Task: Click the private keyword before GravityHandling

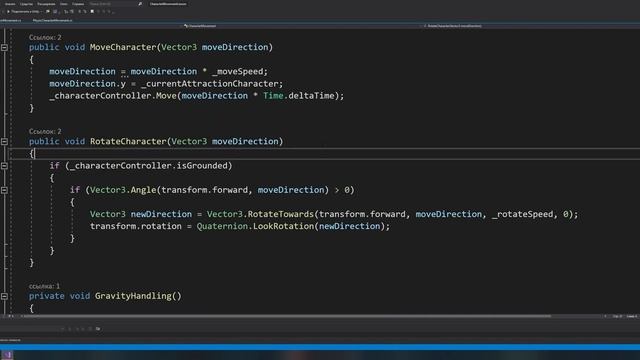Action: click(x=47, y=296)
